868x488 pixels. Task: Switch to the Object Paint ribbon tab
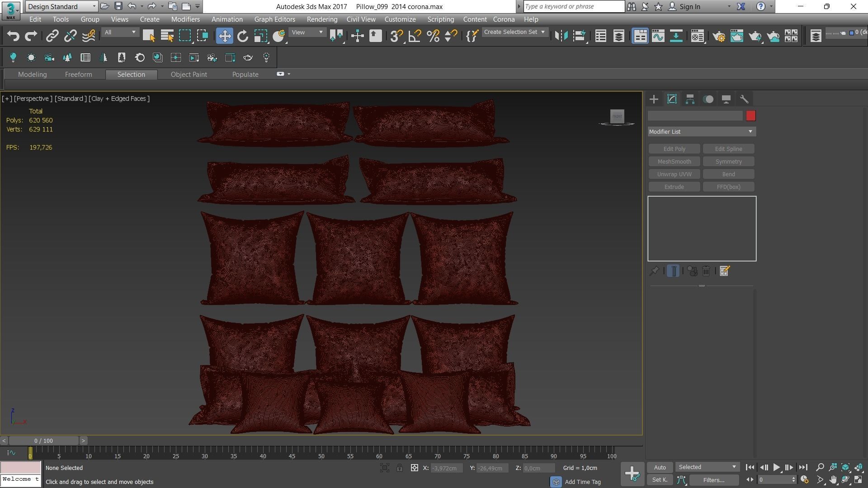point(189,75)
